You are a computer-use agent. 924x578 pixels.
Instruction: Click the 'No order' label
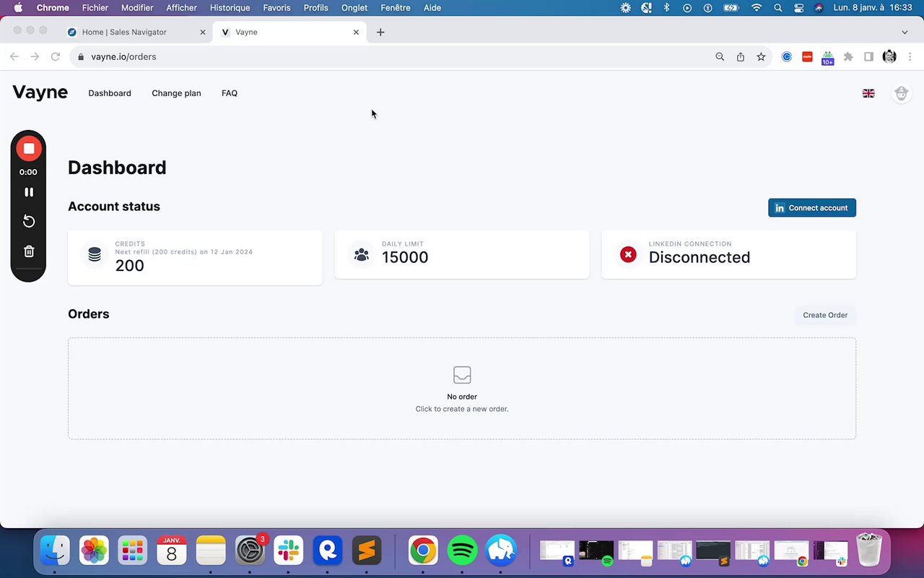pos(462,397)
